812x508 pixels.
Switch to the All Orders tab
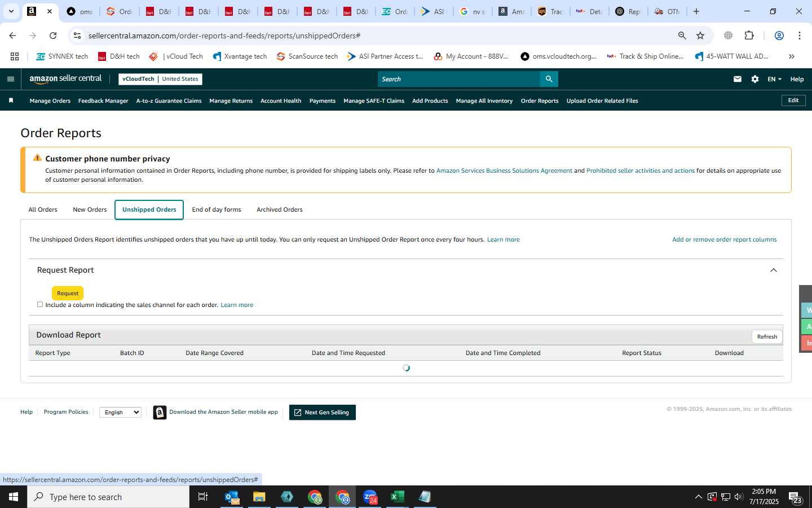pos(43,209)
